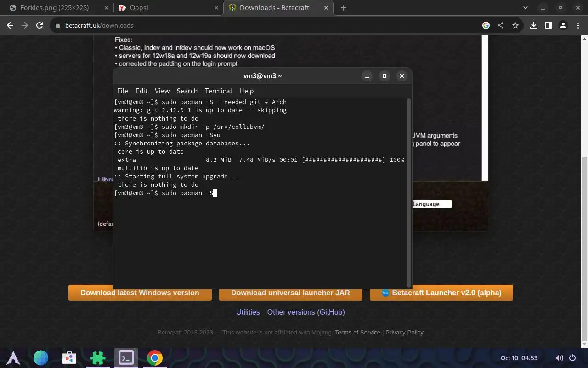The image size is (588, 368).
Task: Click the forward navigation arrow in Chrome
Action: [25, 25]
